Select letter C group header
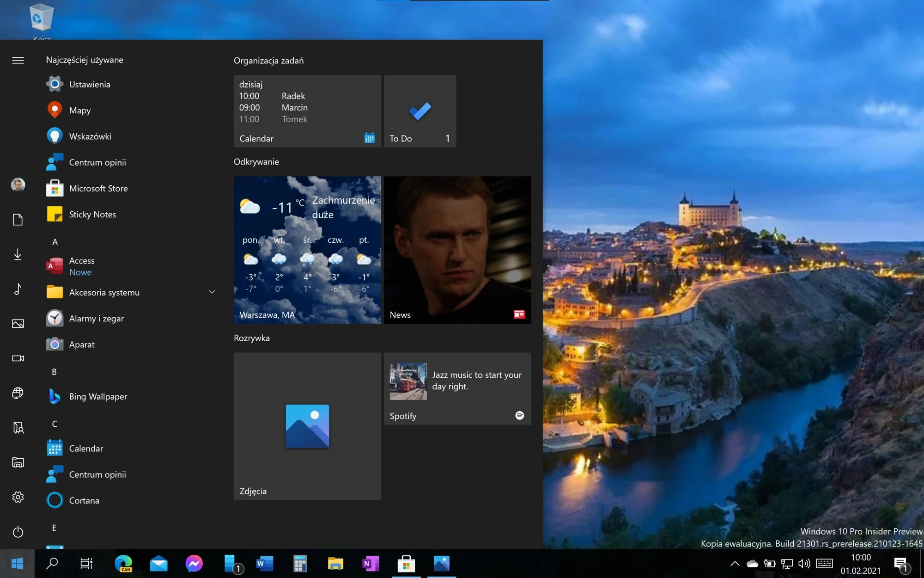Viewport: 924px width, 578px height. point(55,424)
